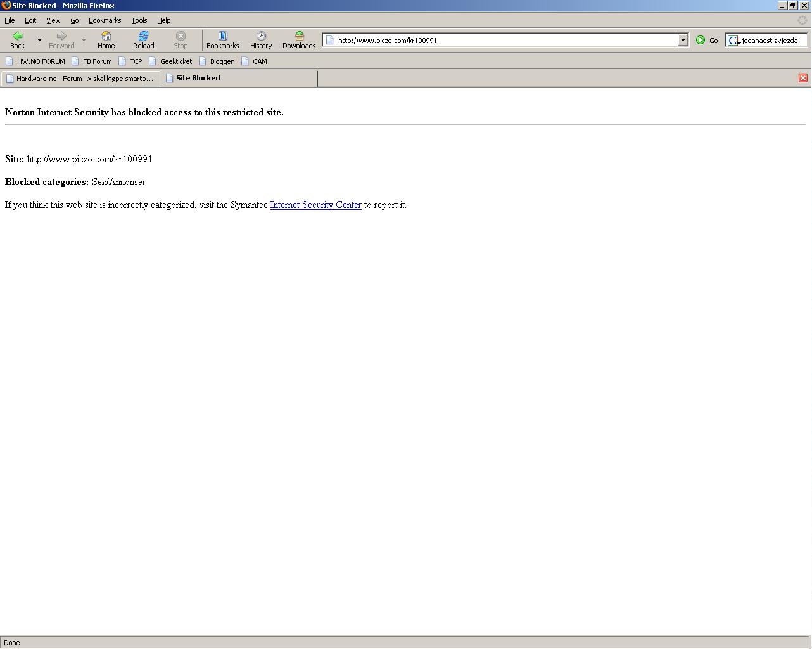Open the Back history dropdown arrow

click(39, 40)
